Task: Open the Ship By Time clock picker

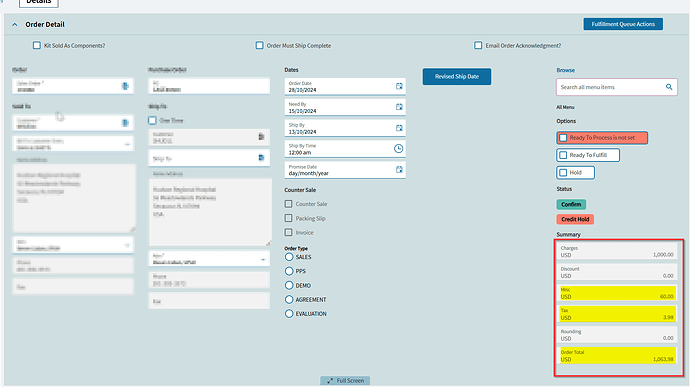Action: pos(398,149)
